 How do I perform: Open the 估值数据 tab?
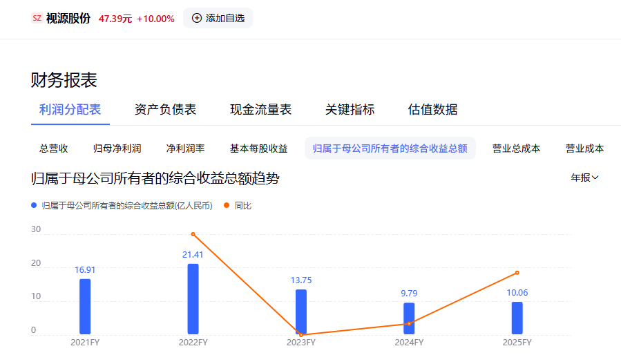pyautogui.click(x=432, y=109)
